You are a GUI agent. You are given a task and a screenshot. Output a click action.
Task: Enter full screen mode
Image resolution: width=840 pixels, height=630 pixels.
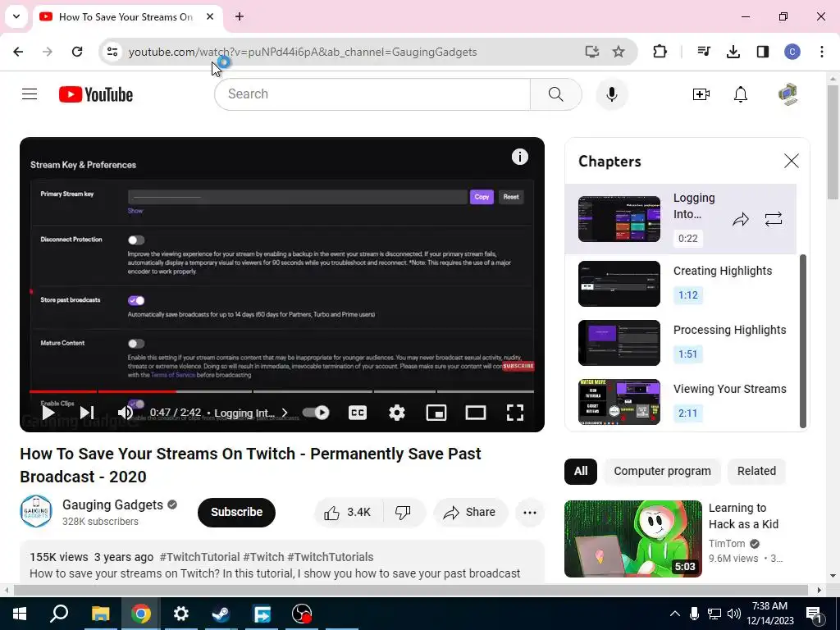pyautogui.click(x=515, y=413)
